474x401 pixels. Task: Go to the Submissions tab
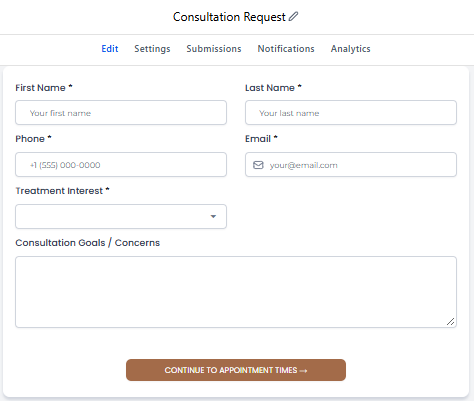click(214, 49)
